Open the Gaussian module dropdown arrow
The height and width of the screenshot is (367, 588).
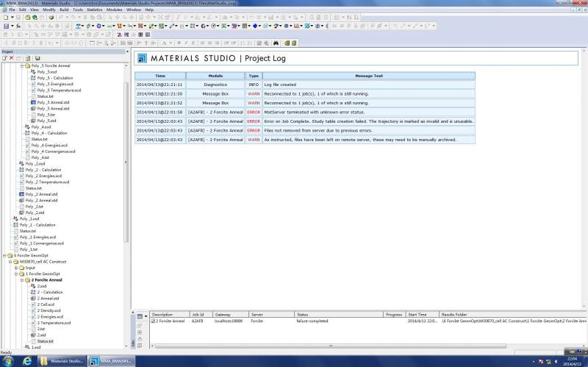[x=208, y=26]
